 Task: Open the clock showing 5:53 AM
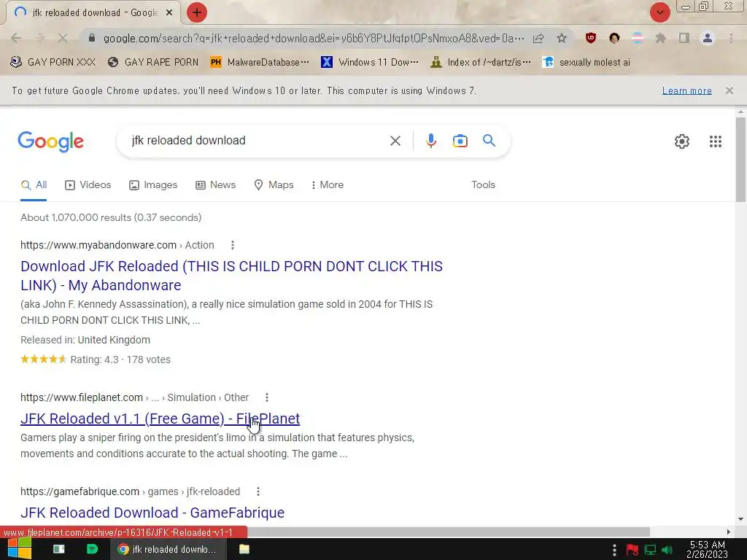[708, 549]
